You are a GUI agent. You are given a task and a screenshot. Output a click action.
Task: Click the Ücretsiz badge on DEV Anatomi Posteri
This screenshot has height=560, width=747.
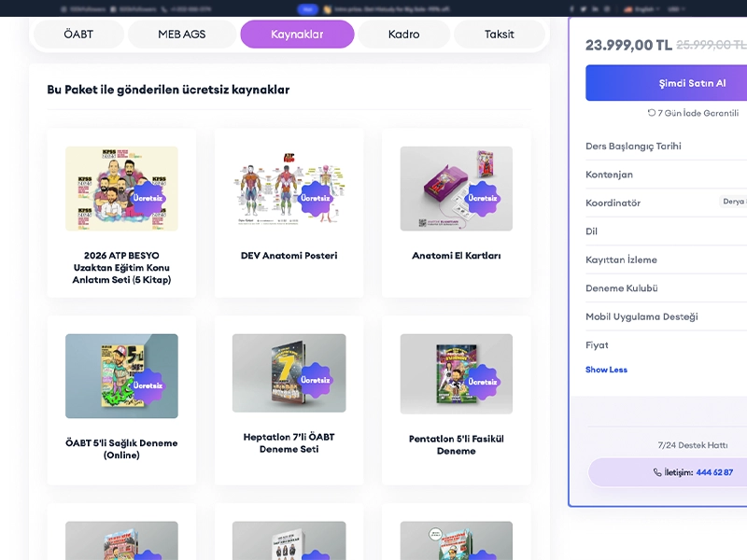(315, 198)
